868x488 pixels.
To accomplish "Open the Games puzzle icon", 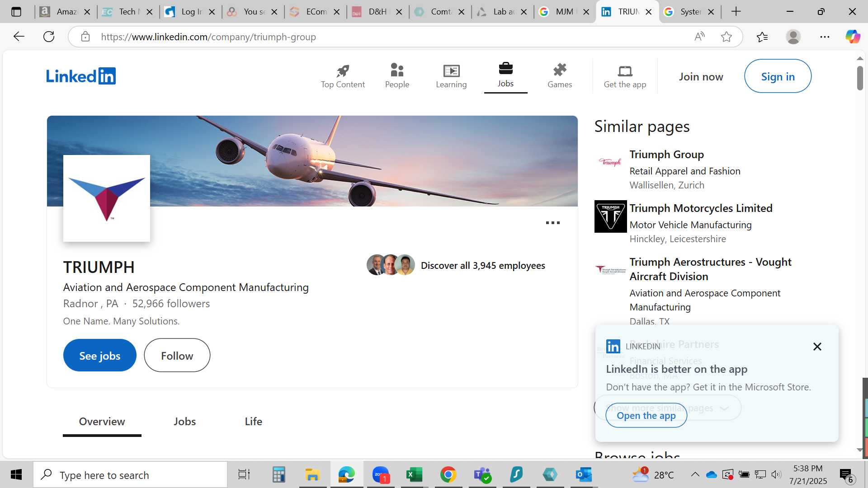I will 560,70.
